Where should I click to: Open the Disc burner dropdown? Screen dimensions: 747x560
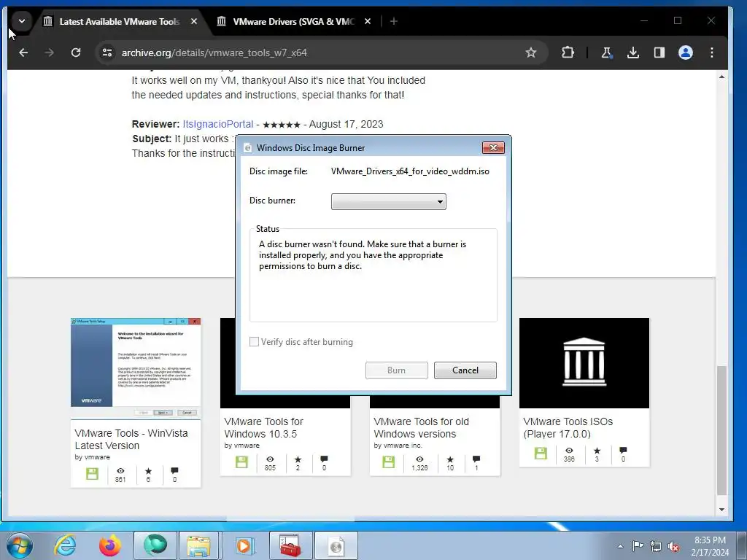click(388, 201)
